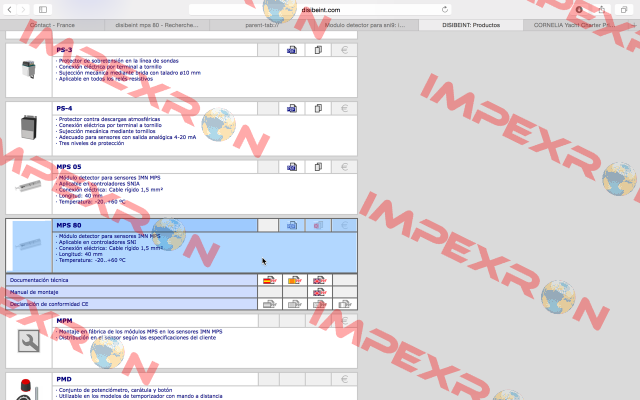This screenshot has height=400, width=640.
Task: Open fourth grey PDF of Declaración de conformidad CE
Action: (x=345, y=304)
